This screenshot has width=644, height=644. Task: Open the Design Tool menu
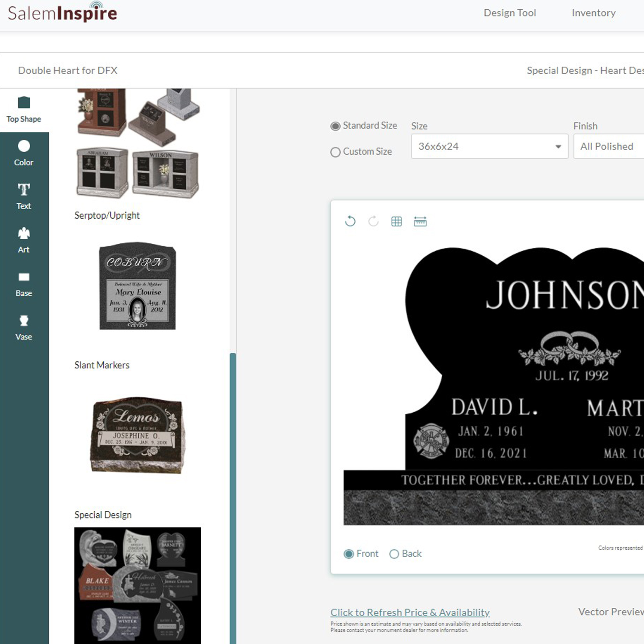coord(510,13)
